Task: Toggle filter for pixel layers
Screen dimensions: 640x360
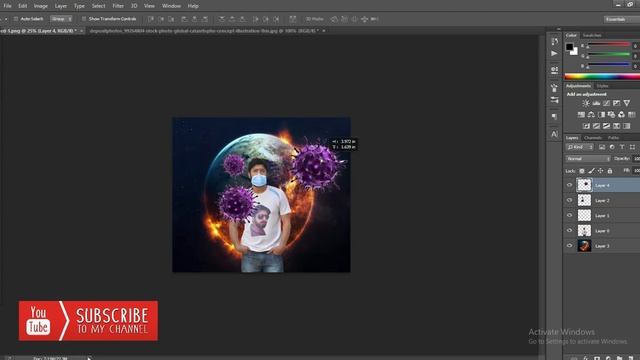Action: 602,147
